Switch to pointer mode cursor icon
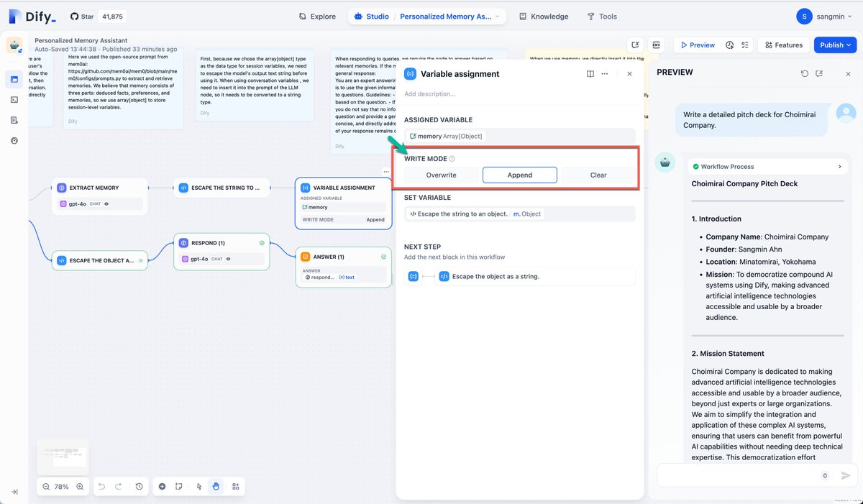This screenshot has height=504, width=863. tap(199, 487)
